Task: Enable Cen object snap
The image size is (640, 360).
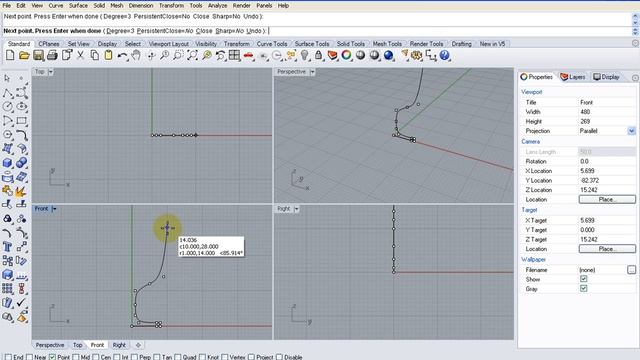Action: [x=96, y=357]
